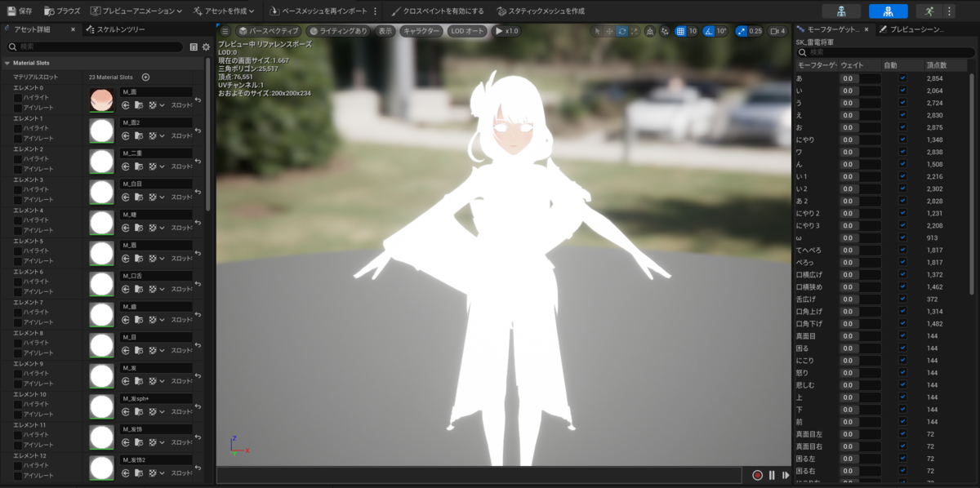
Task: Toggle rotation snapping angle icon
Action: click(709, 31)
